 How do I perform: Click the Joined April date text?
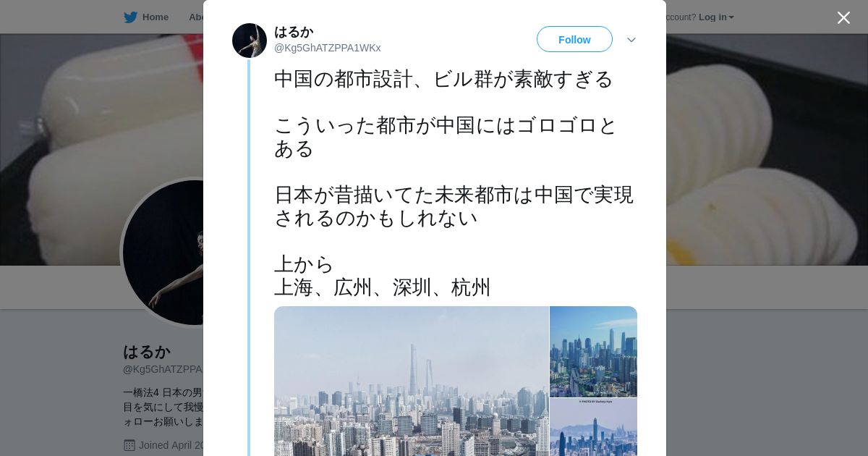(171, 445)
